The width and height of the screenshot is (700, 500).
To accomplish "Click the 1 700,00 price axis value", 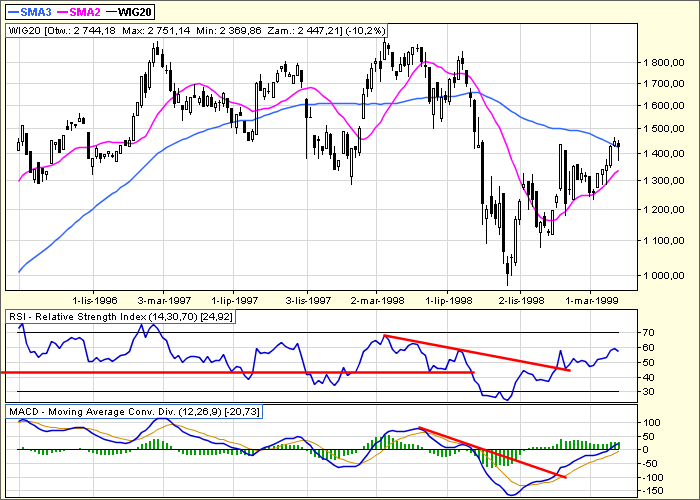I will pos(663,83).
